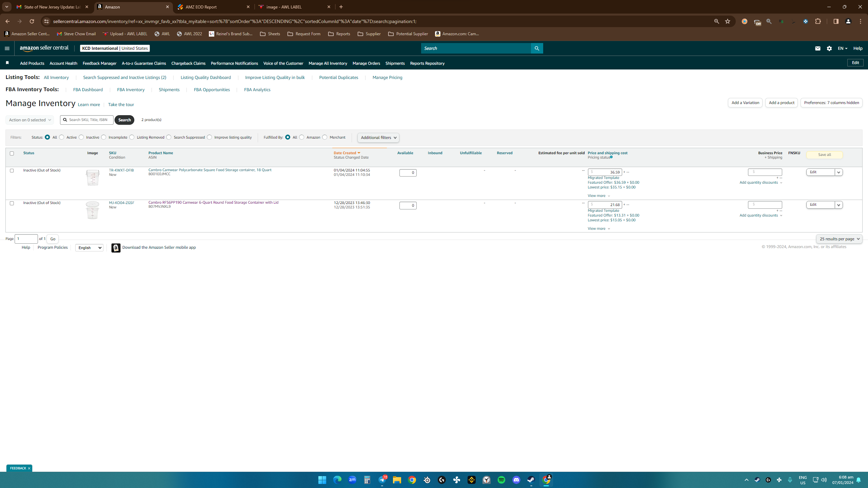
Task: Click the Amazon Seller mobile app icon
Action: click(116, 248)
